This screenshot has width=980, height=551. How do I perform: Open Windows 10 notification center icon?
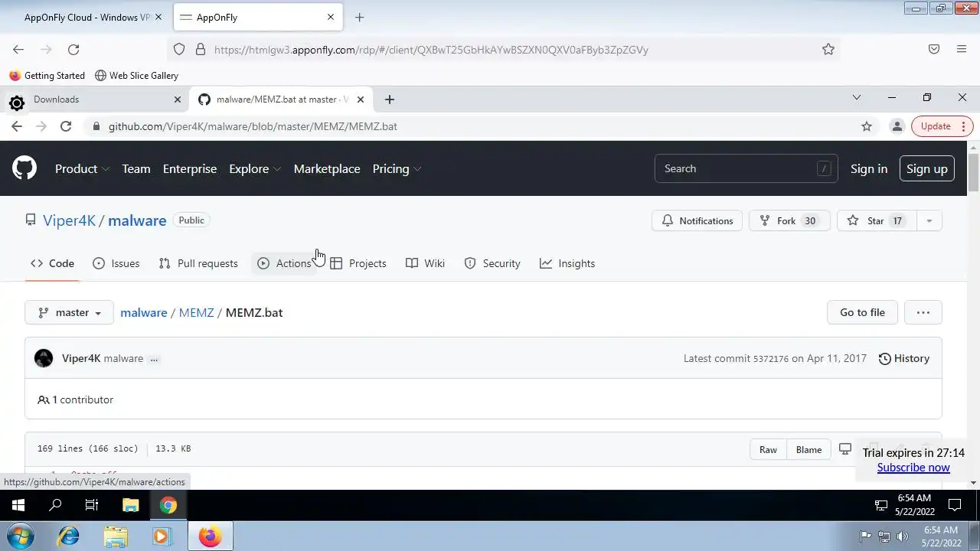(955, 505)
